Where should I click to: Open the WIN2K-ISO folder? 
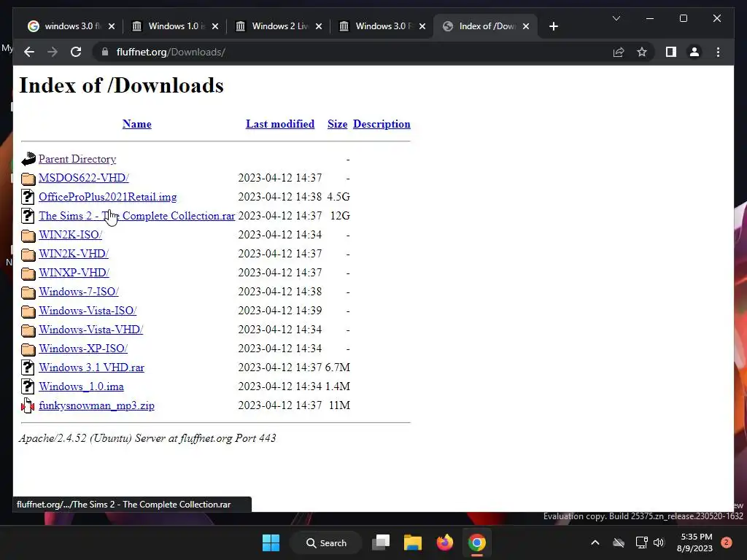[71, 235]
